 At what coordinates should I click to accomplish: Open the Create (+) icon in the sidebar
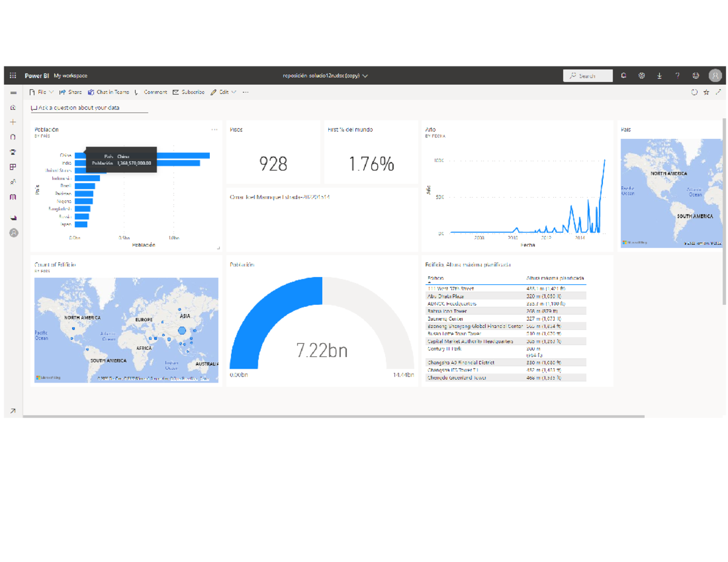click(x=12, y=121)
